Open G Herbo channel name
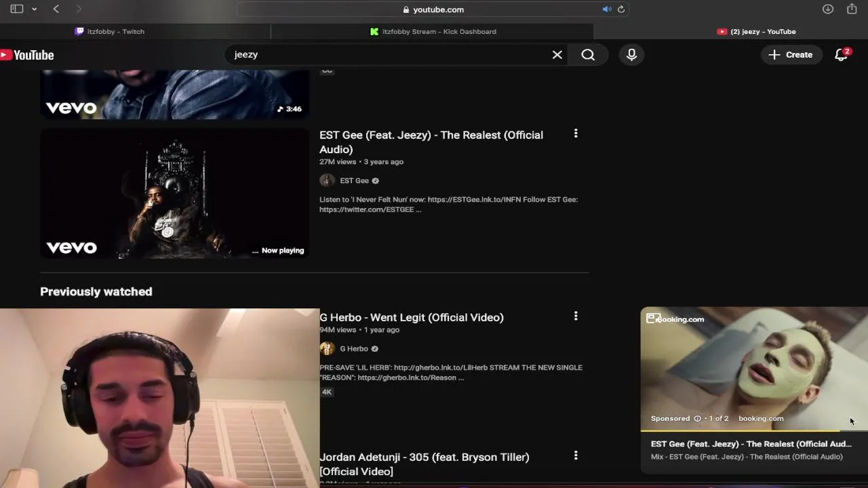 coord(353,349)
